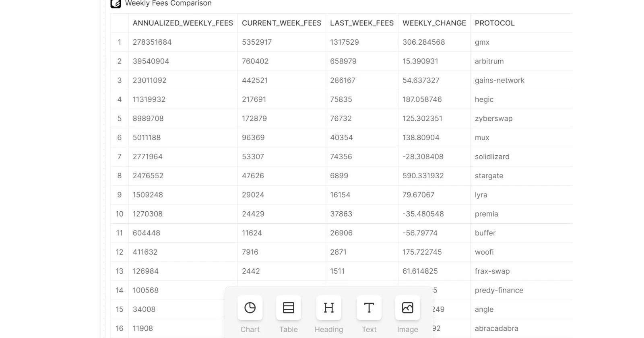Click the solidlizard protocol cell

[x=492, y=157]
